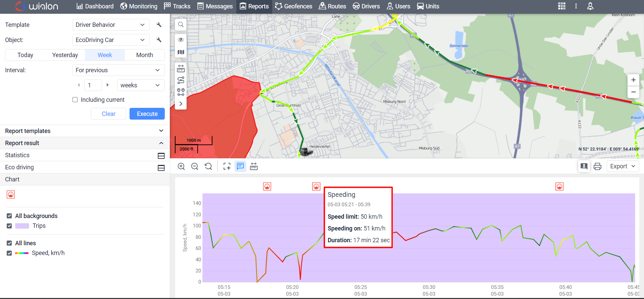Click the map layers icon

pyautogui.click(x=181, y=52)
